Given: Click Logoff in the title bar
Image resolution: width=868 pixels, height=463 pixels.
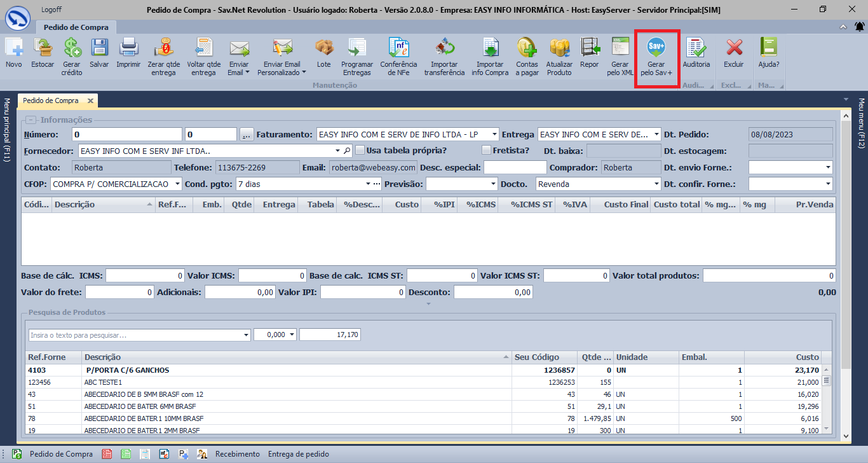Looking at the screenshot, I should pos(51,10).
